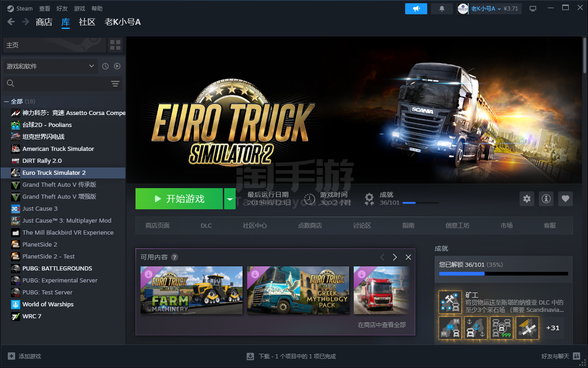
Task: Click the add game plus icon
Action: [11, 356]
